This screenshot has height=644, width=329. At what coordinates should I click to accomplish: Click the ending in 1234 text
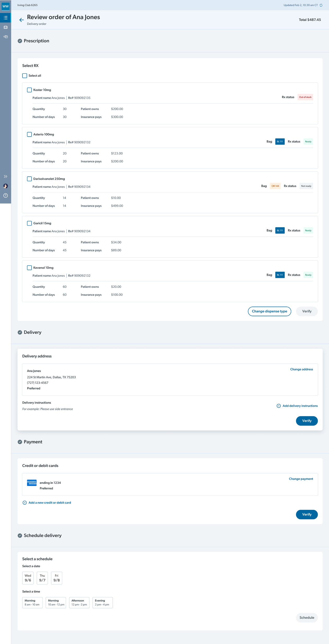[50, 483]
